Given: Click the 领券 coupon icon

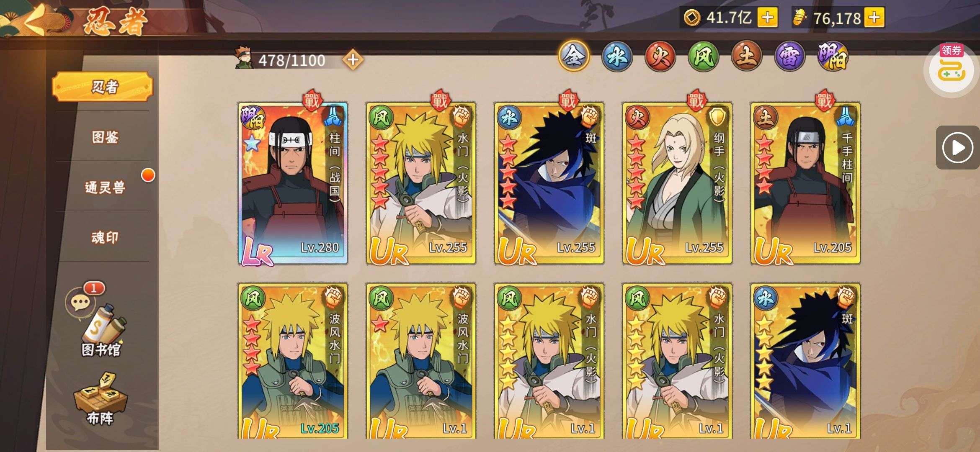Looking at the screenshot, I should click(951, 67).
